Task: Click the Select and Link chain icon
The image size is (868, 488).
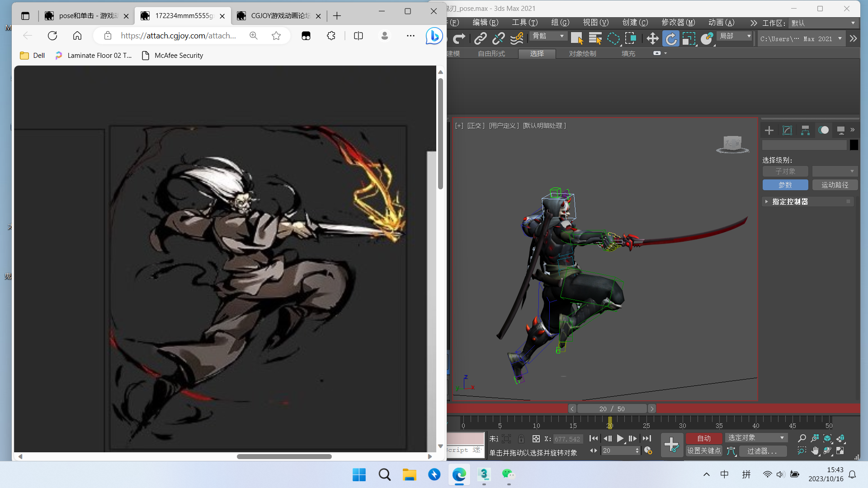Action: 480,39
